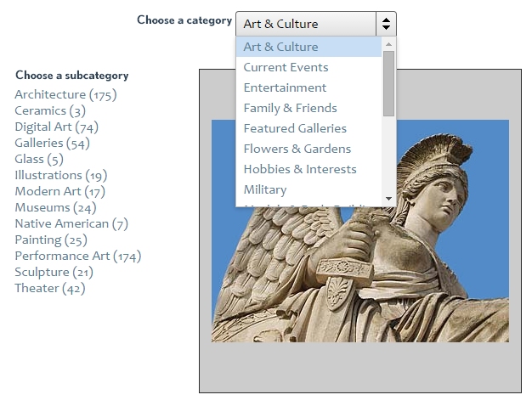This screenshot has height=406, width=532.
Task: Click the dropdown list scroll-down arrow
Action: [x=389, y=199]
